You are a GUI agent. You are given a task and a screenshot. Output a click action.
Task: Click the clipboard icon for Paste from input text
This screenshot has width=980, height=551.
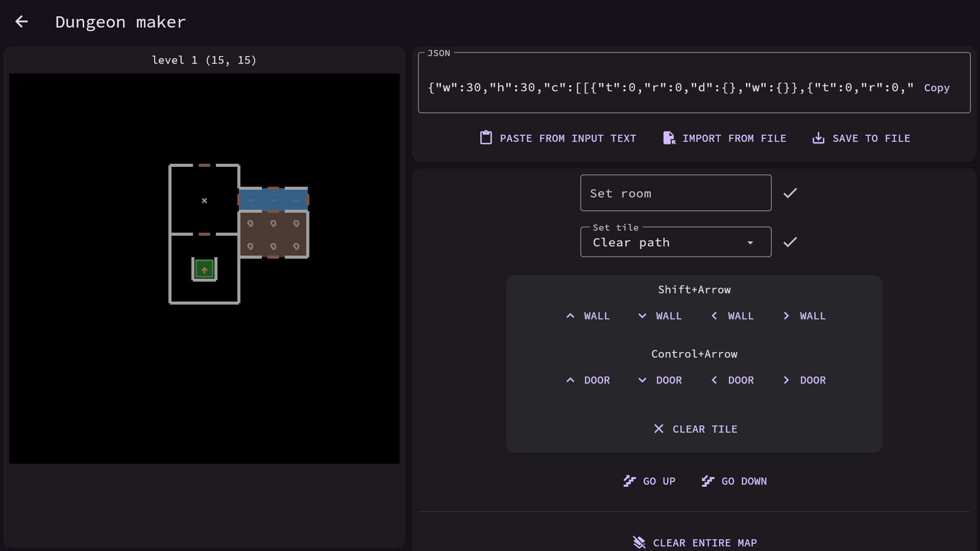486,138
